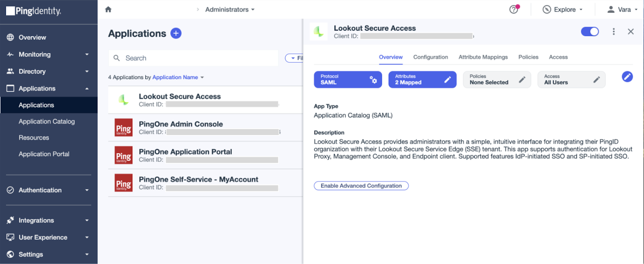The width and height of the screenshot is (644, 264).
Task: Open the Application Name sort dropdown
Action: coord(178,77)
